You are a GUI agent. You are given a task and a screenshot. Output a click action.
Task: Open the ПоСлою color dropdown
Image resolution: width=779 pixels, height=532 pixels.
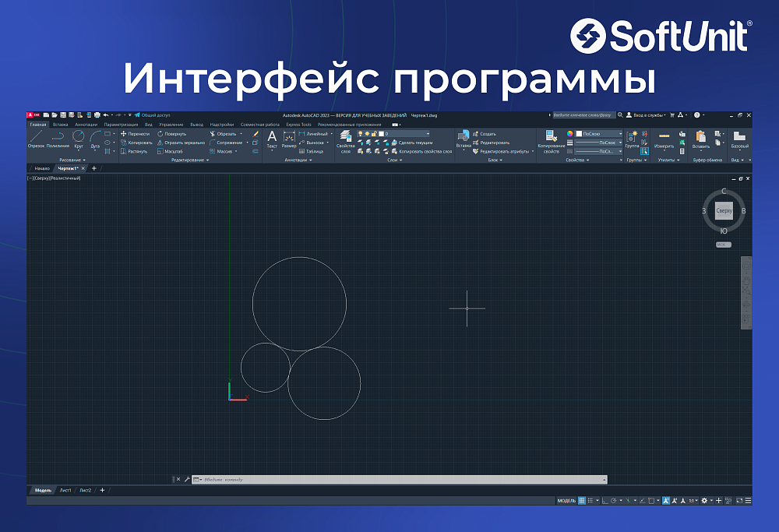599,134
